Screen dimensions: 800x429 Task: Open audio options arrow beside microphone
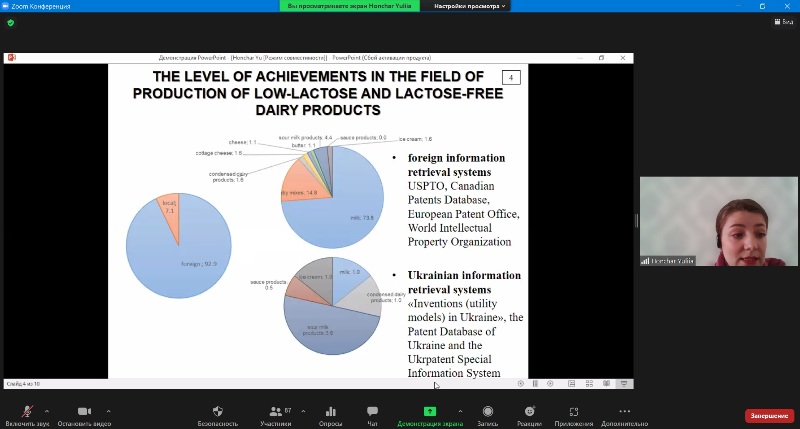(x=47, y=411)
